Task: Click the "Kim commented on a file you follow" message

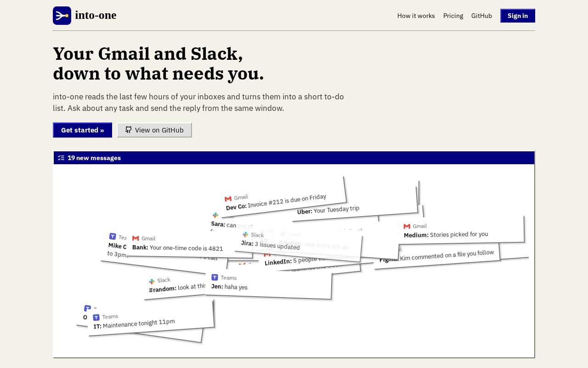Action: coord(447,255)
